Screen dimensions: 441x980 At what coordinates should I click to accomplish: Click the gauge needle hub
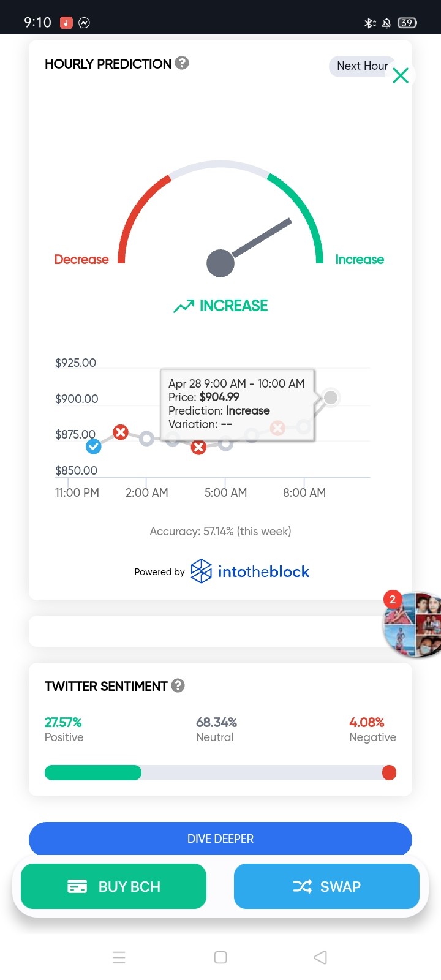pos(221,263)
